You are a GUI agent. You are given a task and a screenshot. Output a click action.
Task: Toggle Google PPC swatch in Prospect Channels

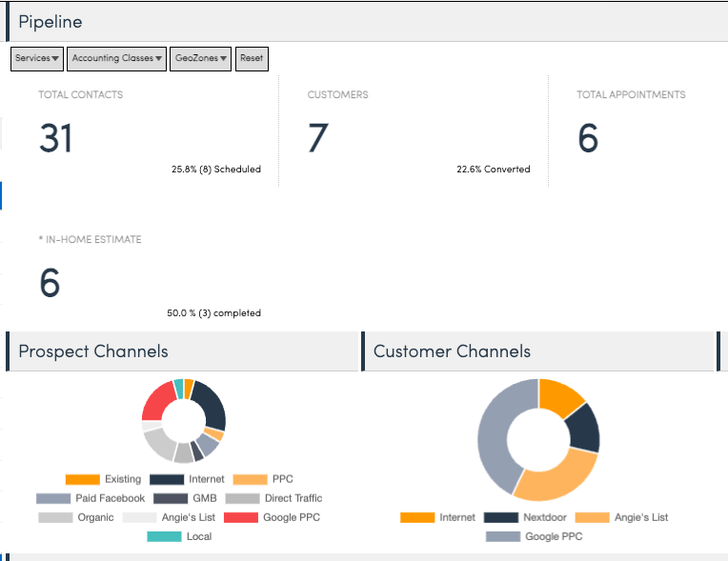tap(241, 517)
